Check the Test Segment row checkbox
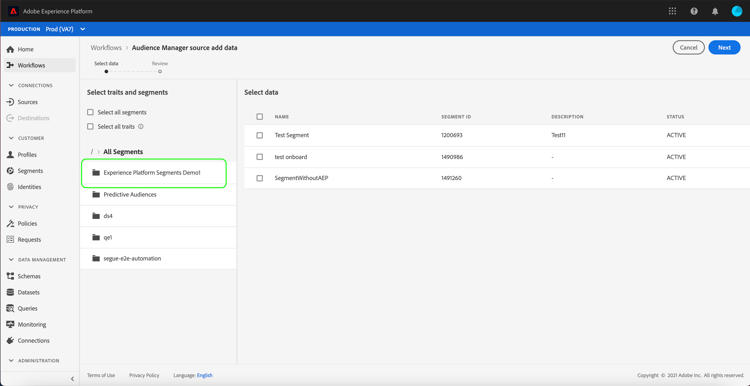Viewport: 750px width, 386px height. coord(260,135)
